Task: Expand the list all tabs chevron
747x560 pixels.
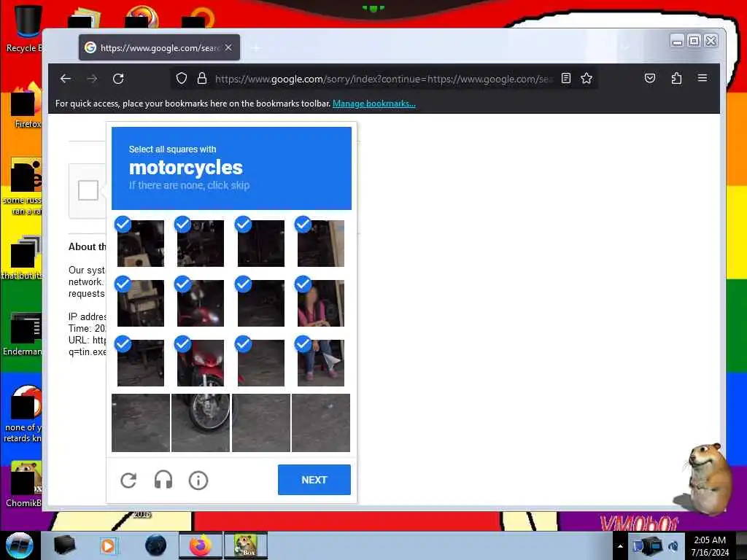Action: click(625, 47)
